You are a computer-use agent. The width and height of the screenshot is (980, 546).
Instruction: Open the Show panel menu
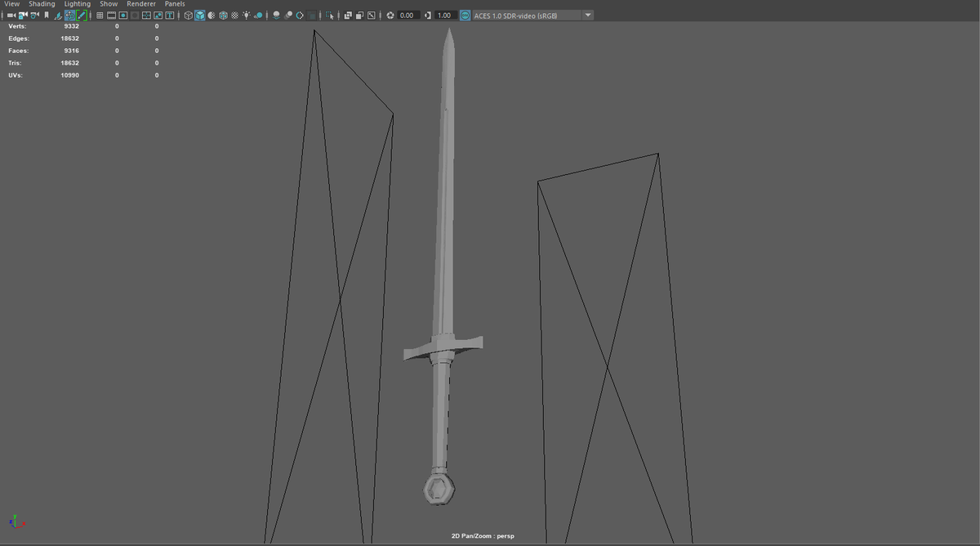(109, 4)
